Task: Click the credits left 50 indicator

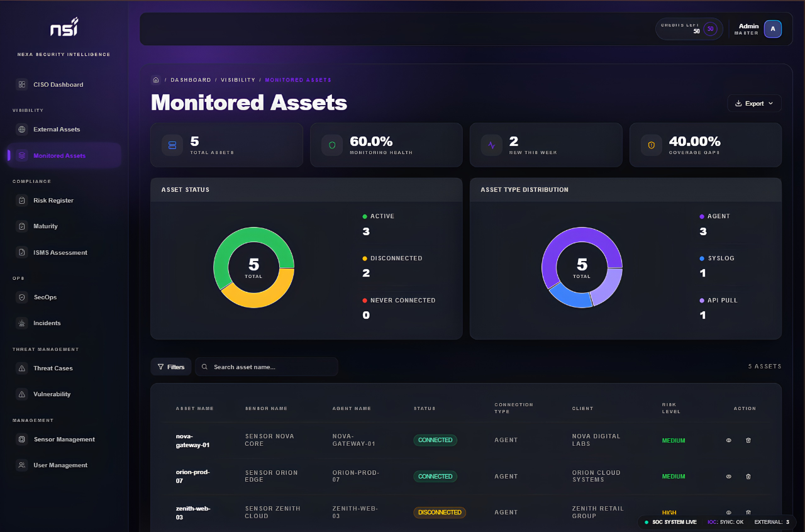Action: [689, 29]
